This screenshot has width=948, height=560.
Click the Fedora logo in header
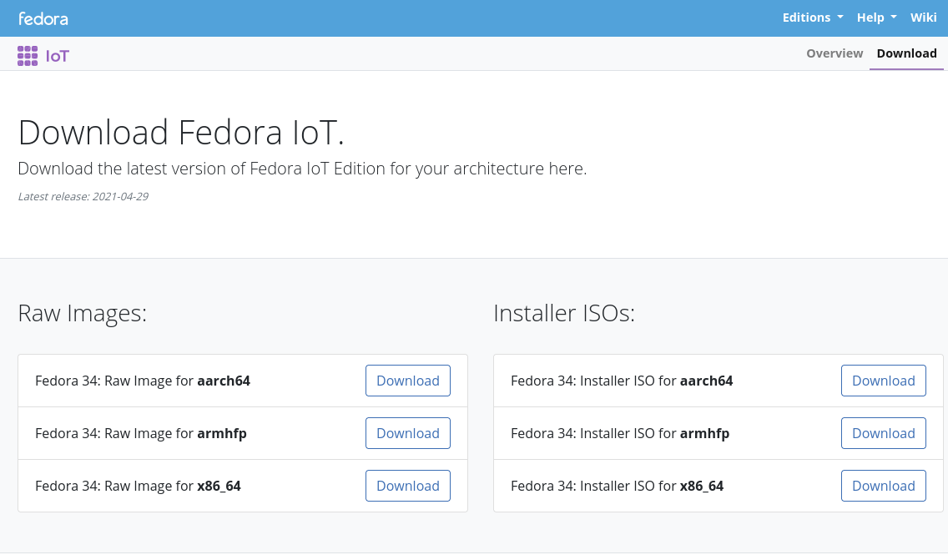[x=43, y=18]
